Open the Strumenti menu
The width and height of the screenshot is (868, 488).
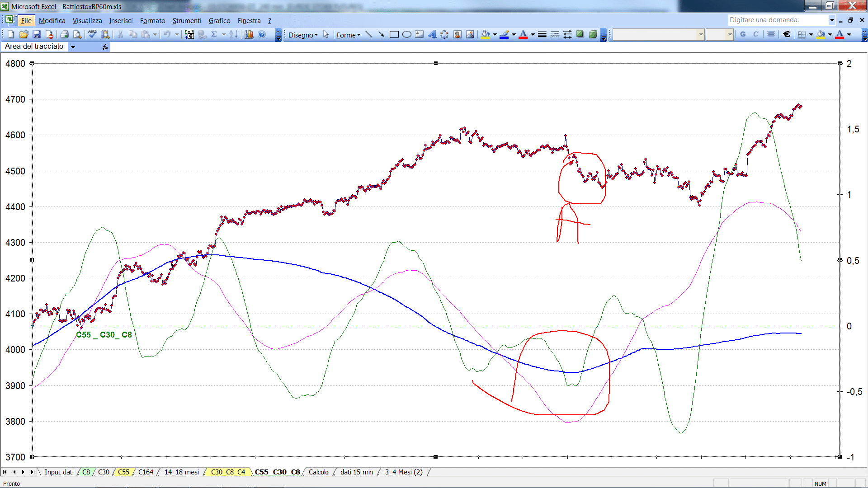point(187,21)
